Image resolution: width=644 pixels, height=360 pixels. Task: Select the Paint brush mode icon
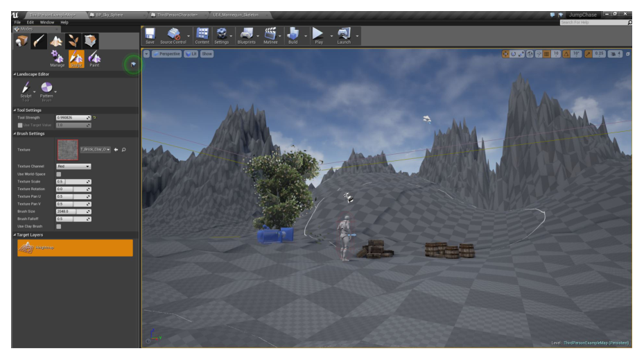coord(39,41)
